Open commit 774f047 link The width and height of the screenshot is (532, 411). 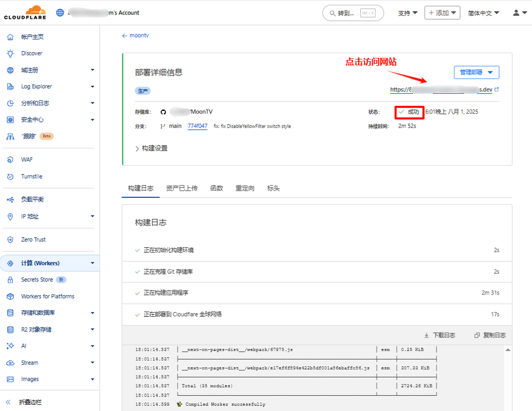(x=197, y=126)
